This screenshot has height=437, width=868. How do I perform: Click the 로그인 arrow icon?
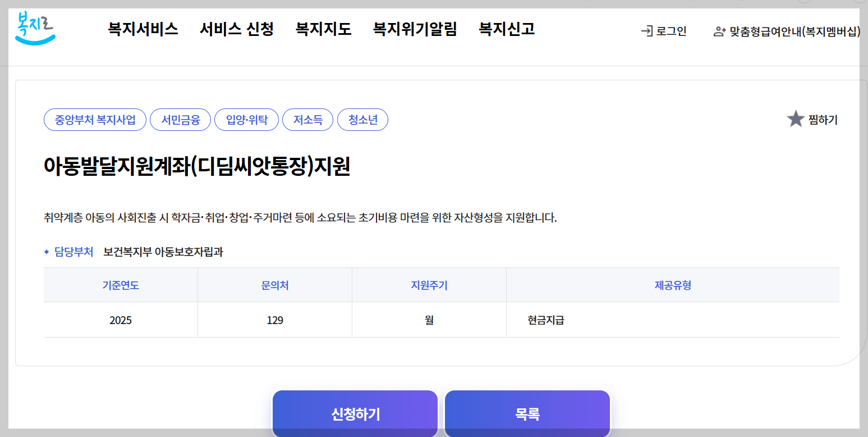(x=647, y=31)
